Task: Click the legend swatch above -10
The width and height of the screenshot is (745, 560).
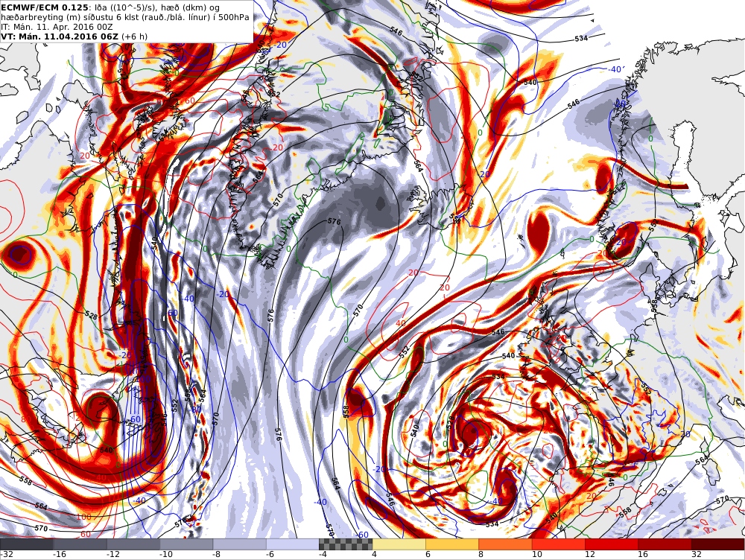Action: [x=186, y=544]
